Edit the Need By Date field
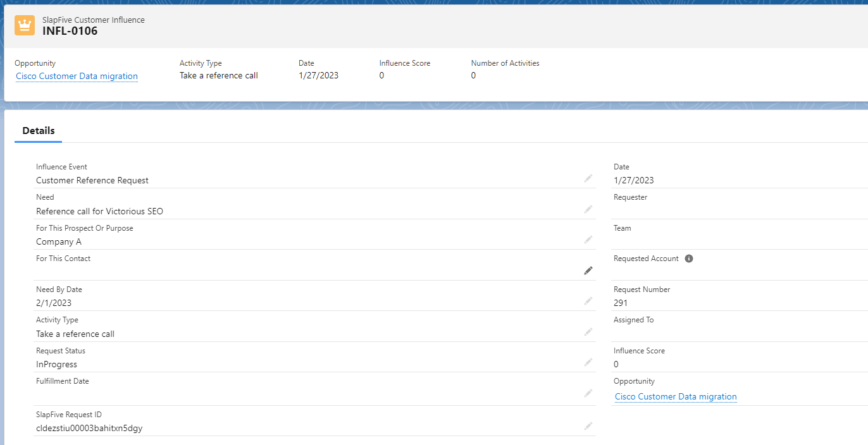 [x=588, y=301]
